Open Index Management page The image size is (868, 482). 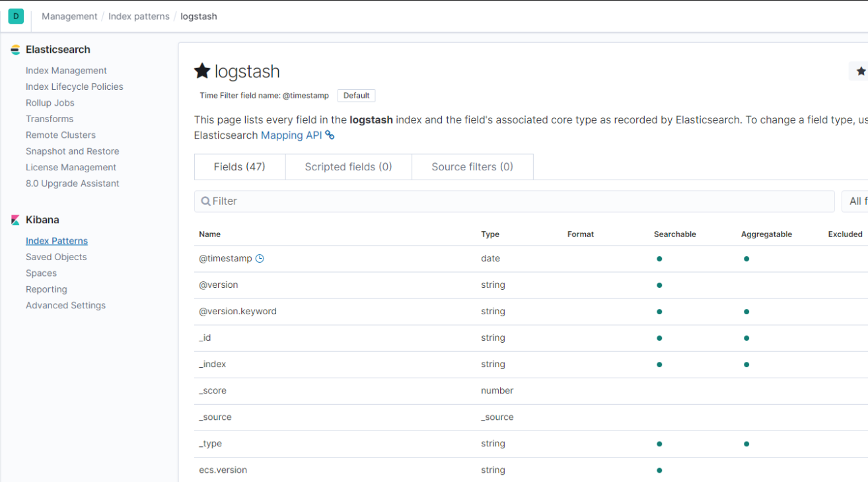66,71
